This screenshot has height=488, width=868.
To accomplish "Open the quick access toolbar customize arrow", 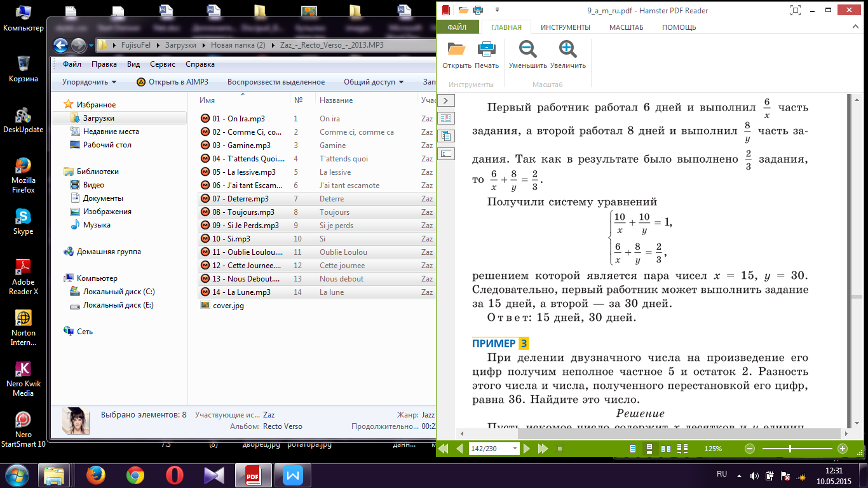I will pos(497,10).
